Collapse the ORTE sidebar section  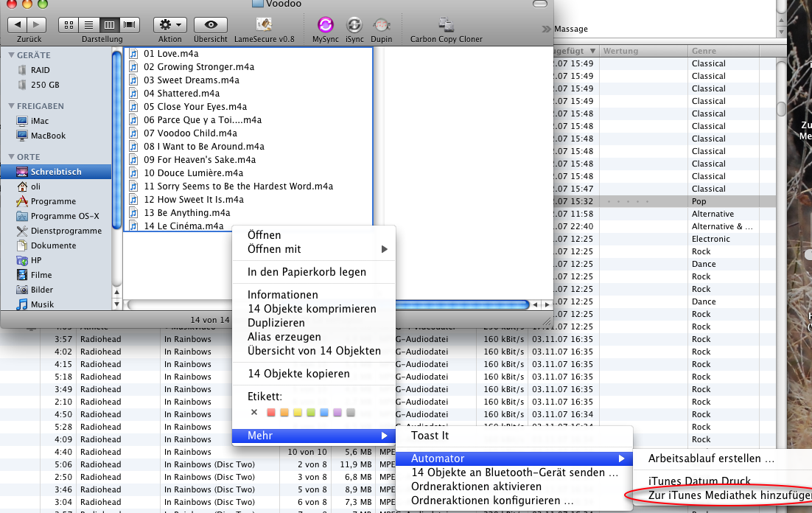tap(11, 156)
